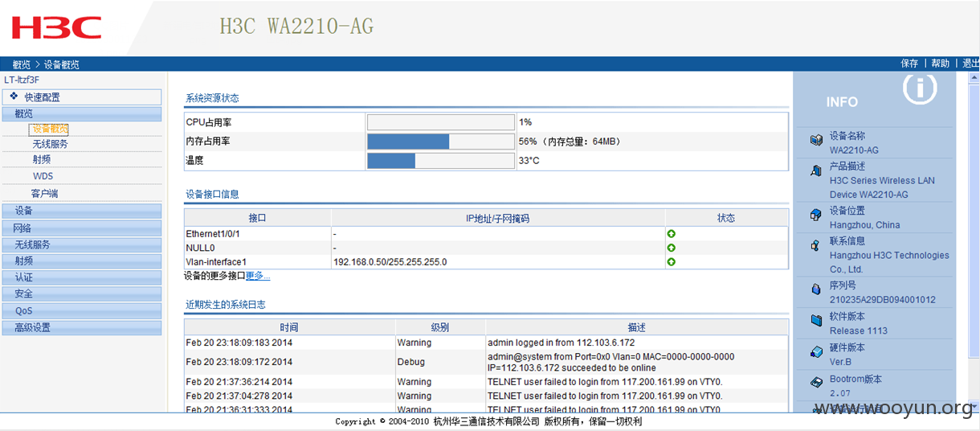The height and width of the screenshot is (431, 980).
Task: Click the serial number 210235A29DB094001012
Action: [882, 300]
